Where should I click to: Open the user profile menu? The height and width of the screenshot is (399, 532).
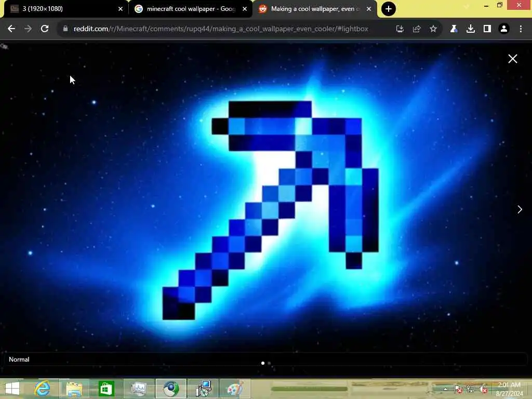pos(504,29)
